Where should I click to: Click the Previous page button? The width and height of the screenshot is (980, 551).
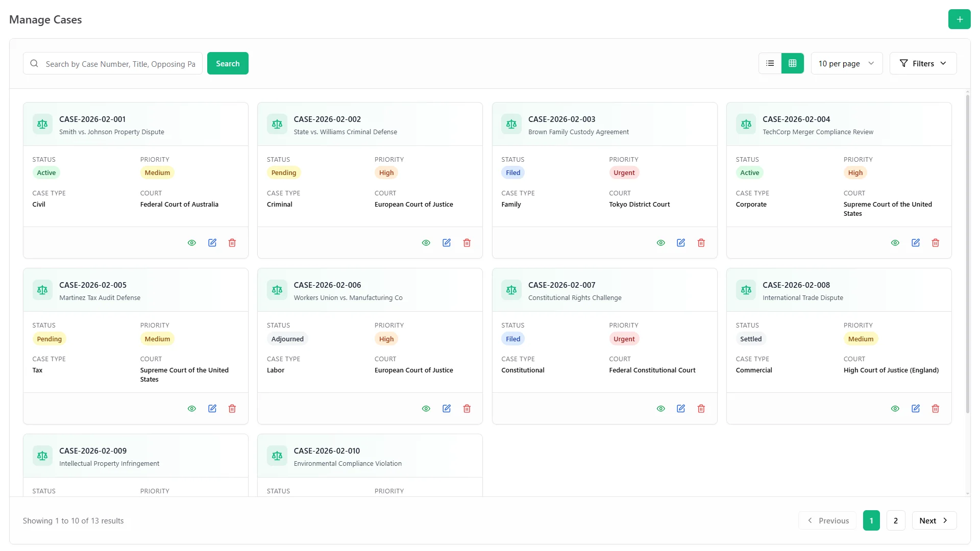[x=827, y=520]
